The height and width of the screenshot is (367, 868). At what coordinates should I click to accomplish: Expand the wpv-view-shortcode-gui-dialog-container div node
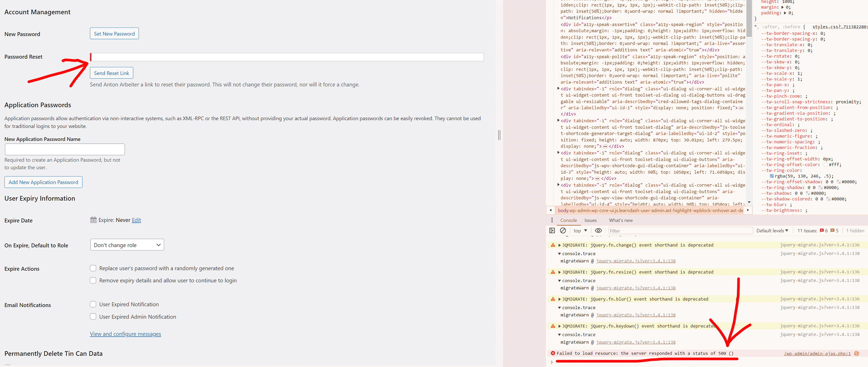coord(558,185)
